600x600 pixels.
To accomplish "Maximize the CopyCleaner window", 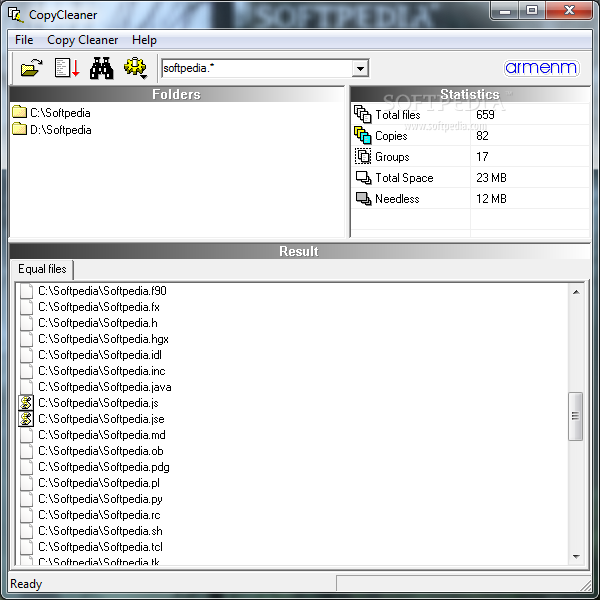I will click(532, 10).
